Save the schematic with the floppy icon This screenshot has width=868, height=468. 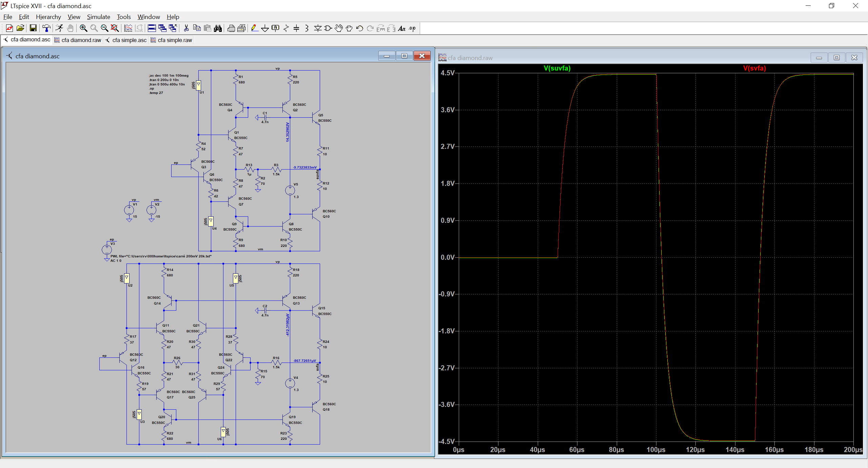[33, 28]
